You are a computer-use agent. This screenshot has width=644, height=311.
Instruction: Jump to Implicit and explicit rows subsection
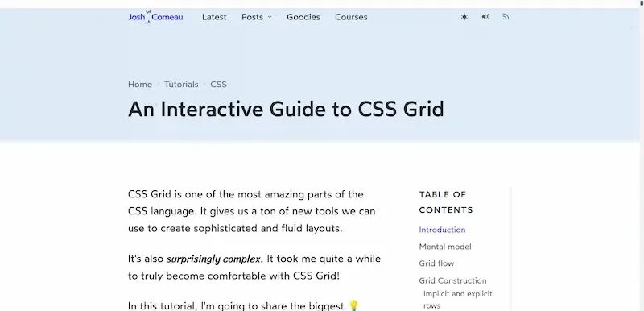[x=457, y=300]
